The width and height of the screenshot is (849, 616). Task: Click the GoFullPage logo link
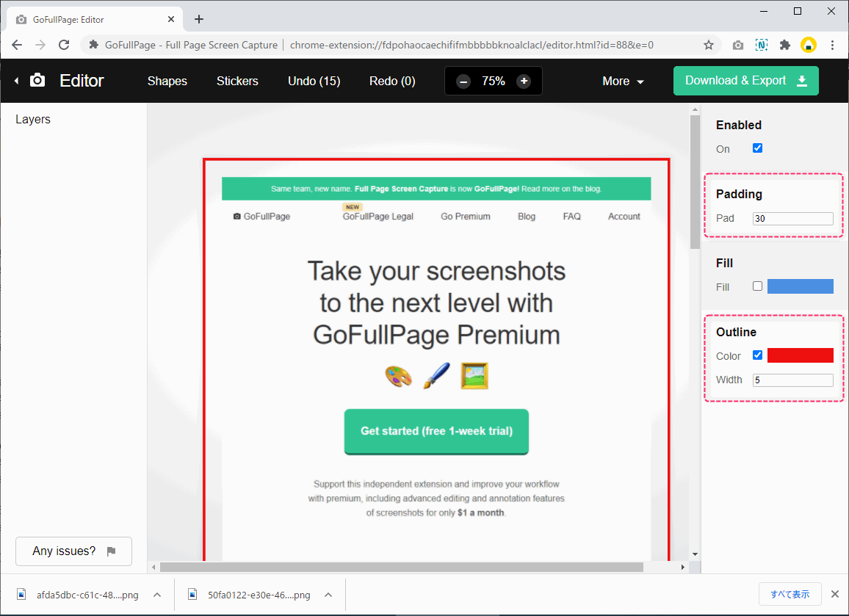262,217
